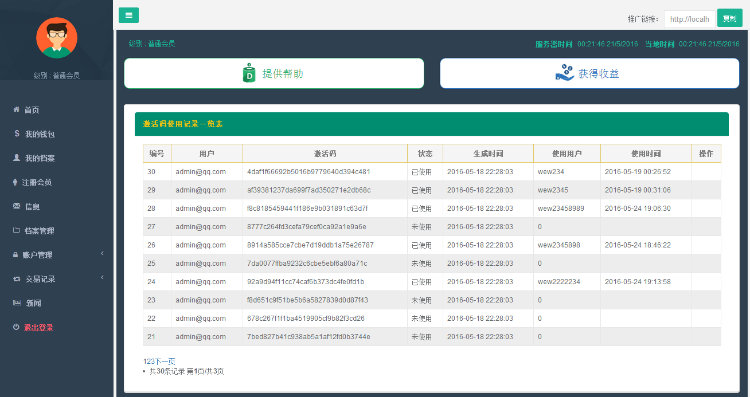Screen dimensions: 750x397
Task: Go to page 2 in pagination
Action: (149, 362)
